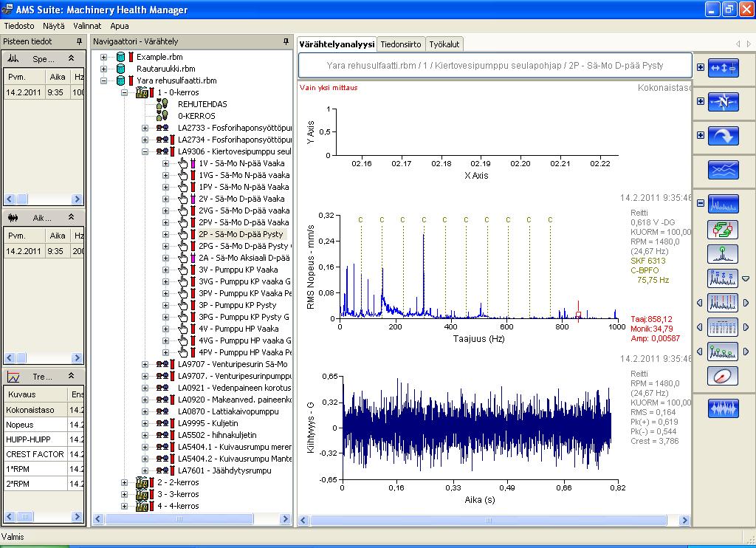This screenshot has width=756, height=548.
Task: Select the LA7601 - Jäähdytysrumpu equipment
Action: [224, 470]
